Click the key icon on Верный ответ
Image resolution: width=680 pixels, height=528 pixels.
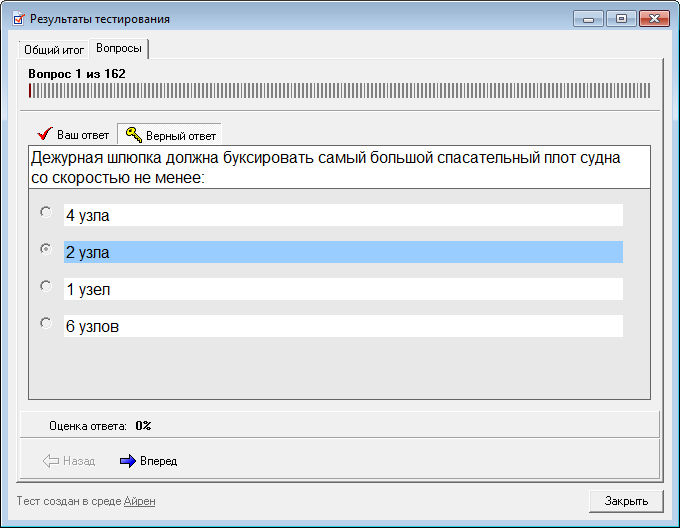point(133,135)
